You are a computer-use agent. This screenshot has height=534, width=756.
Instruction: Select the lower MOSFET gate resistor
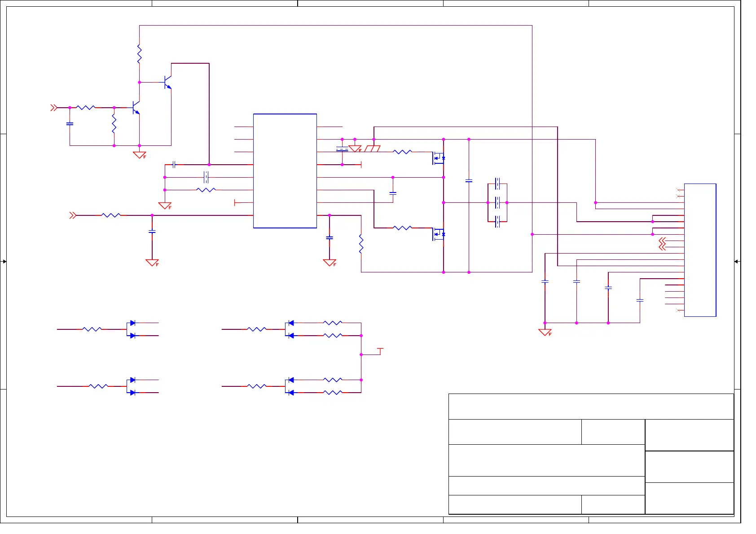[x=402, y=228]
